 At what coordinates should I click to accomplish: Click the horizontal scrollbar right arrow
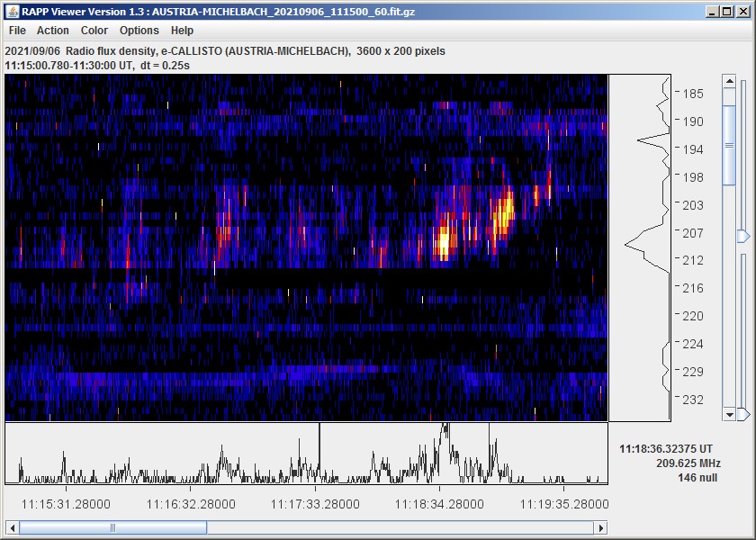601,527
